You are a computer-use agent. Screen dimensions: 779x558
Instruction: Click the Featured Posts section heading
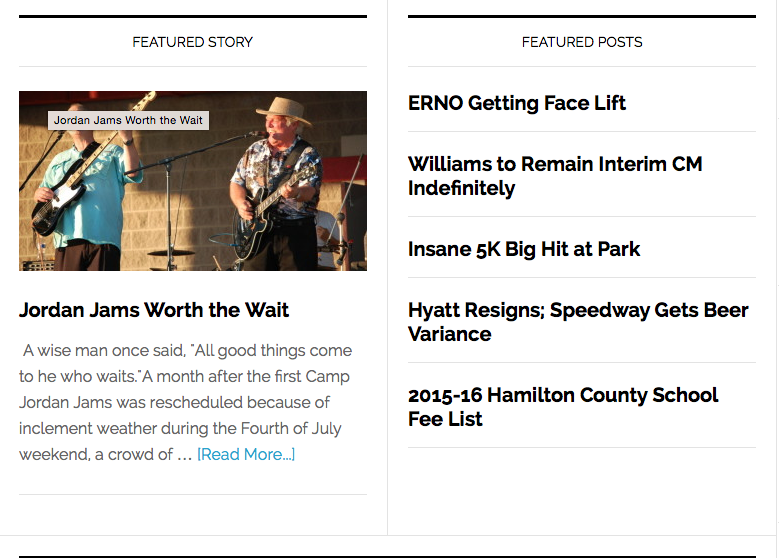pos(582,42)
